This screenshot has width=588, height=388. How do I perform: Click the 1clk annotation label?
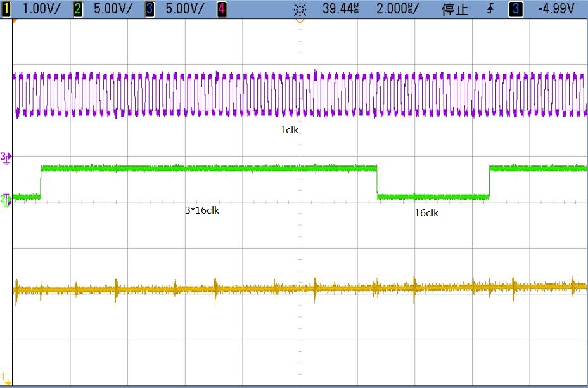point(290,130)
